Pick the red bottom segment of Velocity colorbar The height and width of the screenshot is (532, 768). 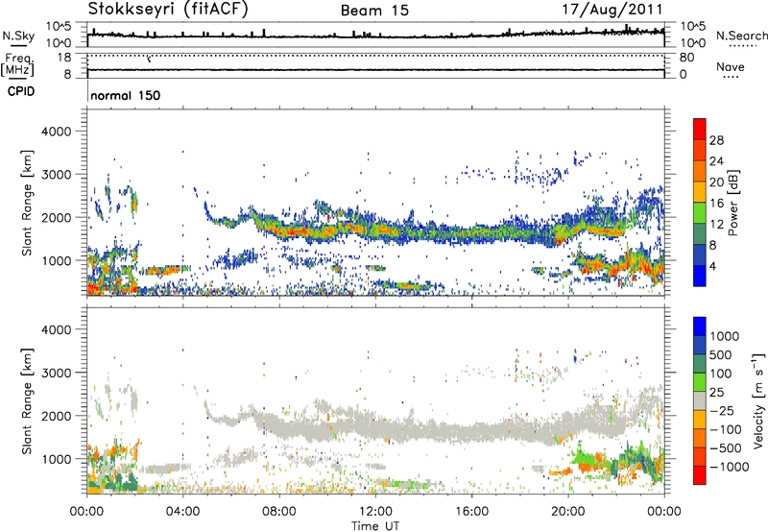(x=700, y=475)
